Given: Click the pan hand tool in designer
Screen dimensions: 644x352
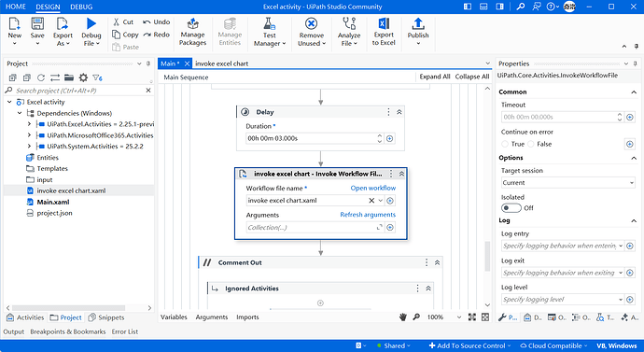Looking at the screenshot, I should point(403,317).
